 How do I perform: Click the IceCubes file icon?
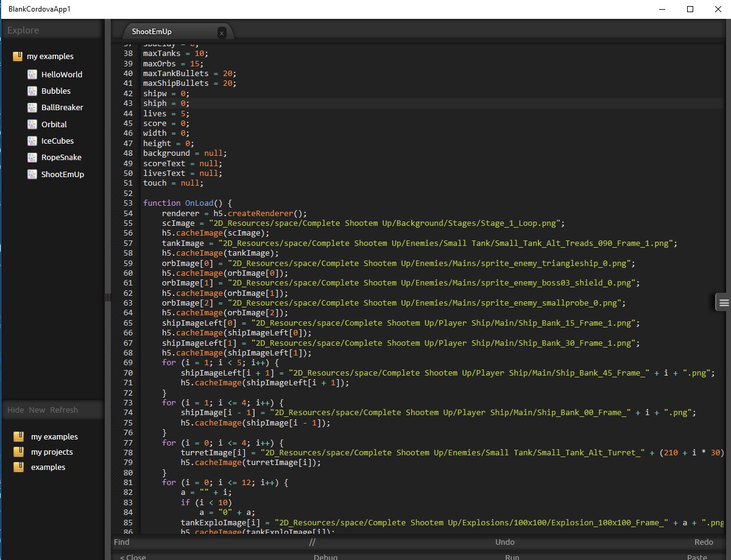[x=32, y=141]
